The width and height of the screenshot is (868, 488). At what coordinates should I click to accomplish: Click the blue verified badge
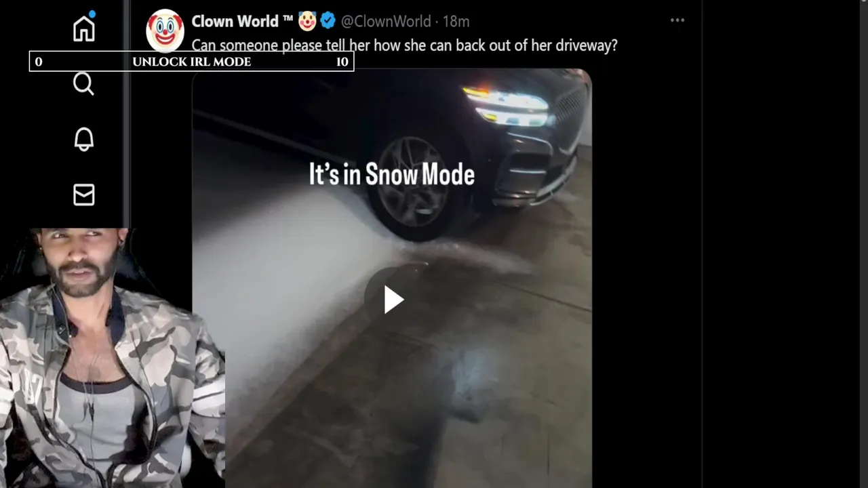coord(328,21)
